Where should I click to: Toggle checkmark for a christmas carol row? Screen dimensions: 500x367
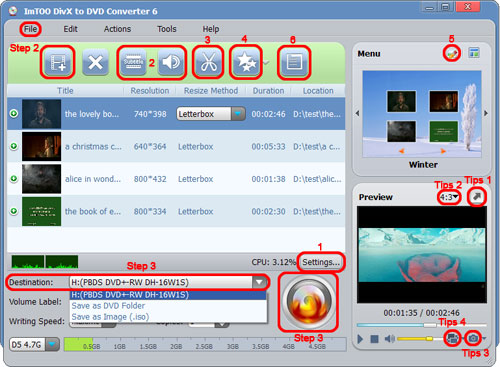pos(14,146)
